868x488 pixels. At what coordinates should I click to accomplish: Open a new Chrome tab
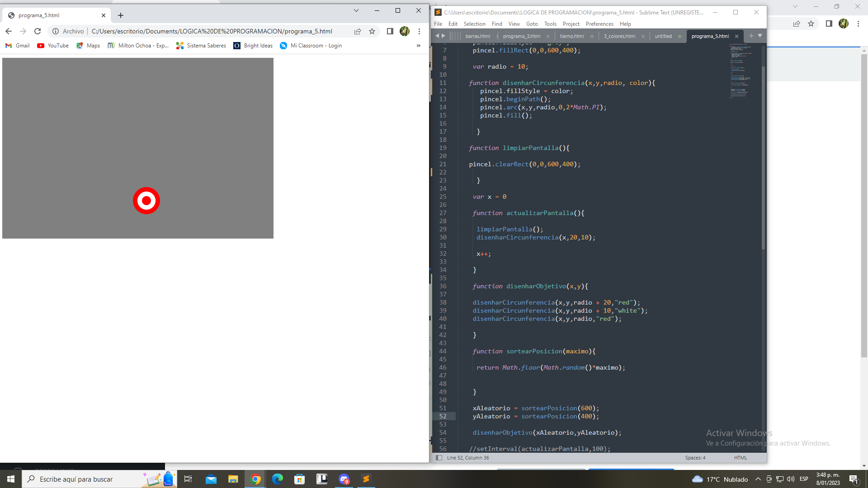(x=121, y=15)
